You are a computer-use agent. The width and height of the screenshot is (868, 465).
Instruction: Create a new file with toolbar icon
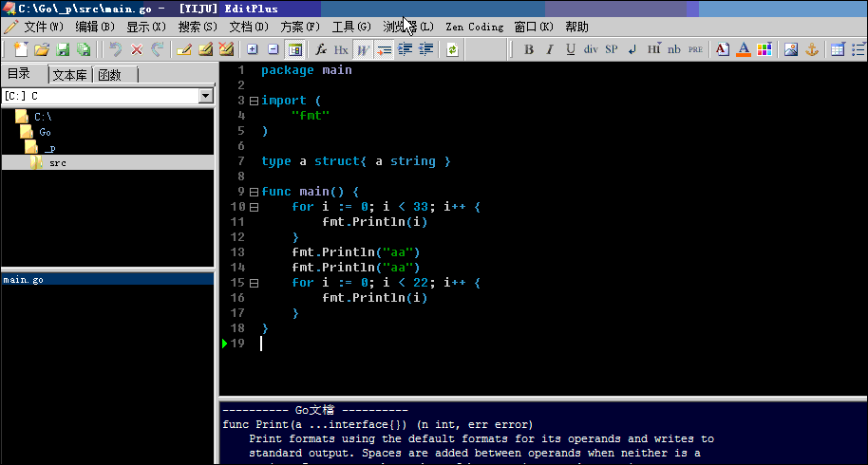[x=21, y=49]
